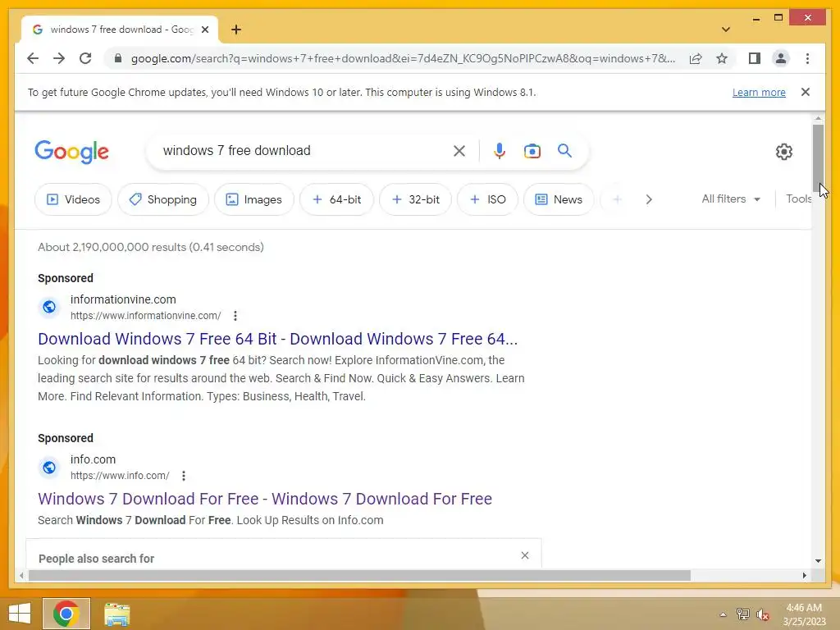The height and width of the screenshot is (630, 840).
Task: Open Google quick settings gear
Action: [x=783, y=152]
